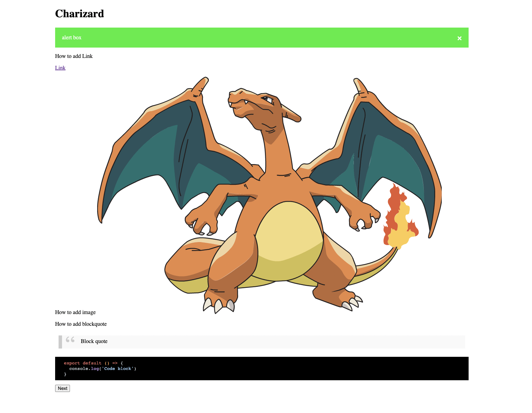532x413 pixels.
Task: Click the 'How to add image' text
Action: (x=75, y=312)
